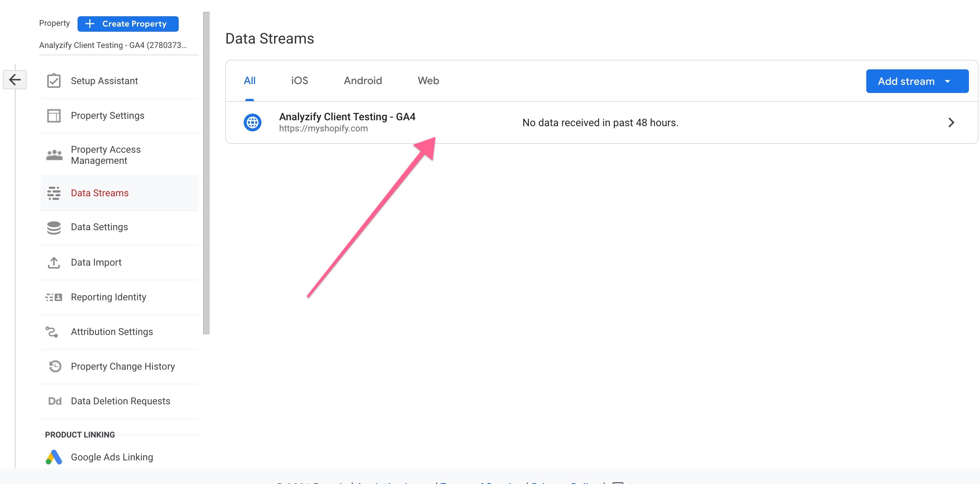View Property Change History
The width and height of the screenshot is (980, 484).
tap(120, 367)
